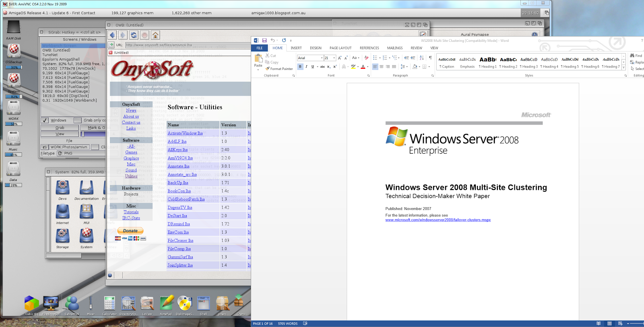Switch to the REFERENCES ribbon tab

369,48
